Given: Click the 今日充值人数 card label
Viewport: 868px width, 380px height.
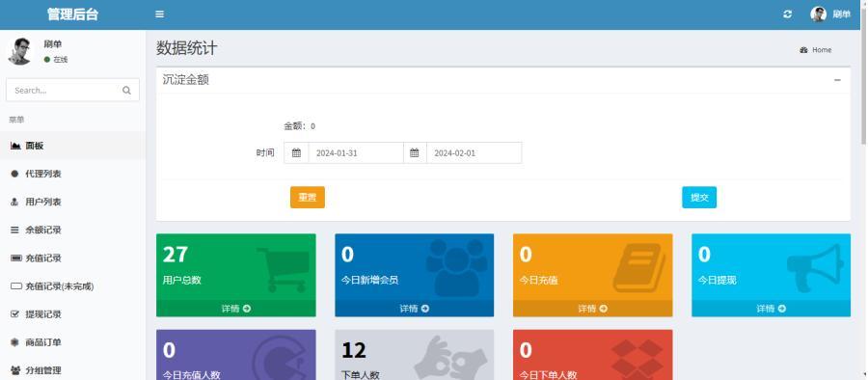Looking at the screenshot, I should [192, 375].
